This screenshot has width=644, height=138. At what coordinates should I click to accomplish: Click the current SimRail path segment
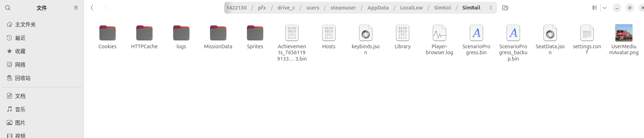click(471, 8)
